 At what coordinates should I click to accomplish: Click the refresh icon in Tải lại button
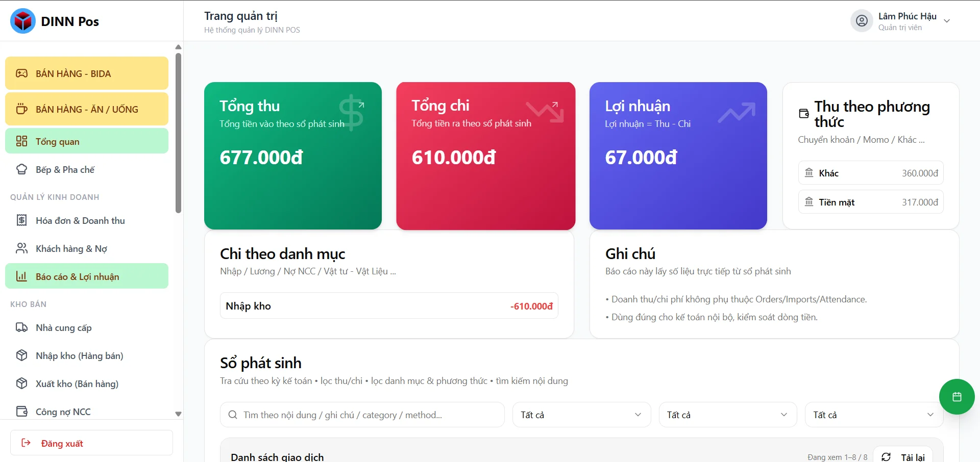(886, 457)
